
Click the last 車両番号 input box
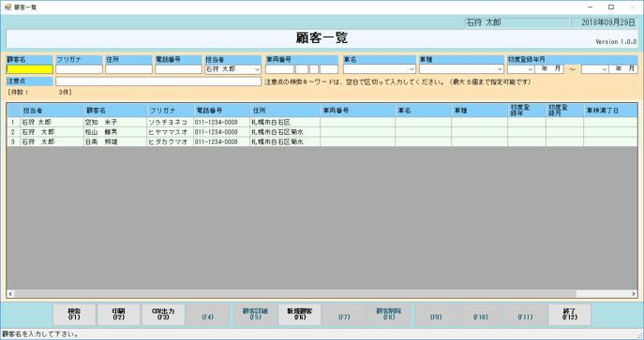(329, 69)
